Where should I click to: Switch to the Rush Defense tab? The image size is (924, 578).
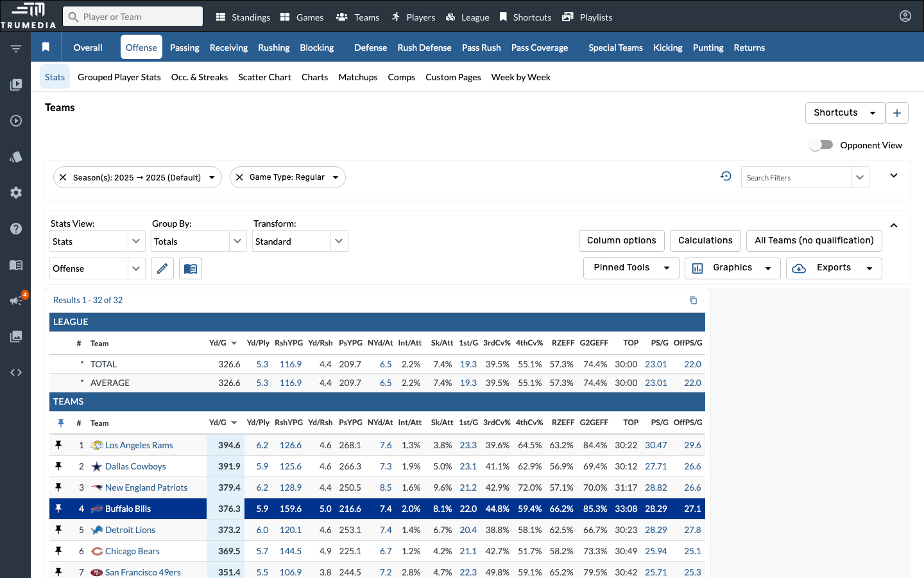pos(424,48)
